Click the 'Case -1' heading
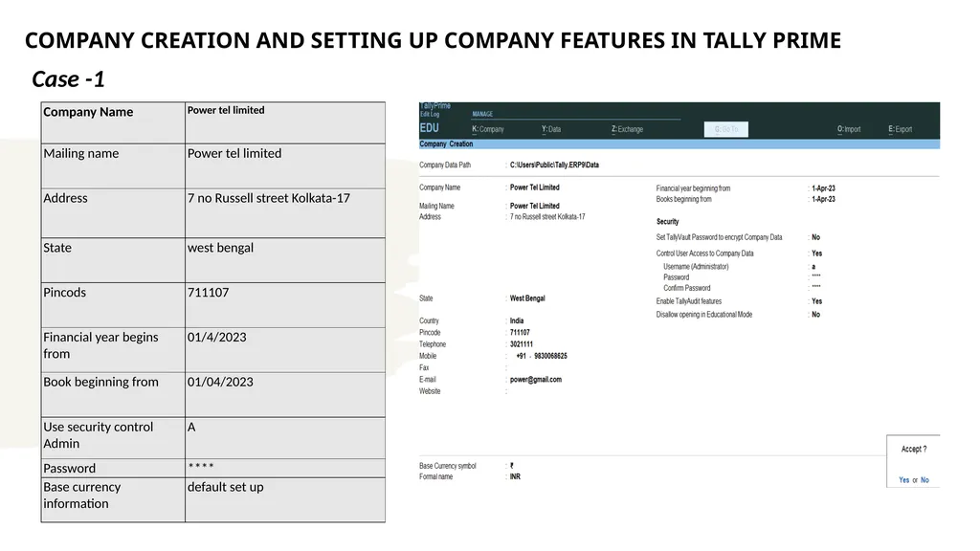The height and width of the screenshot is (551, 980). click(x=68, y=79)
